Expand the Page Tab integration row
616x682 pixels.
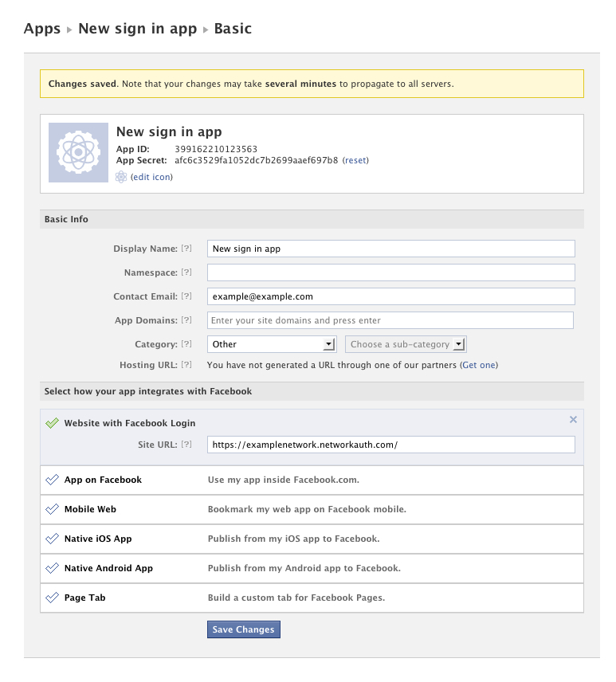click(312, 598)
